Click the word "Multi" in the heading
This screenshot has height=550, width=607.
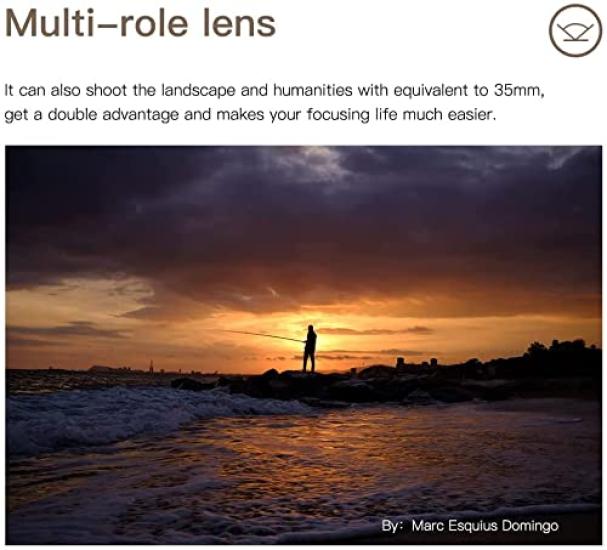[49, 23]
